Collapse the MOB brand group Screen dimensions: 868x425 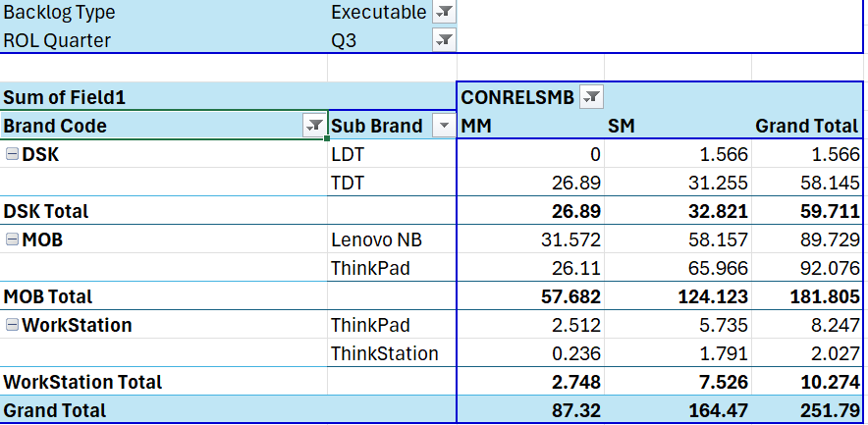point(12,239)
